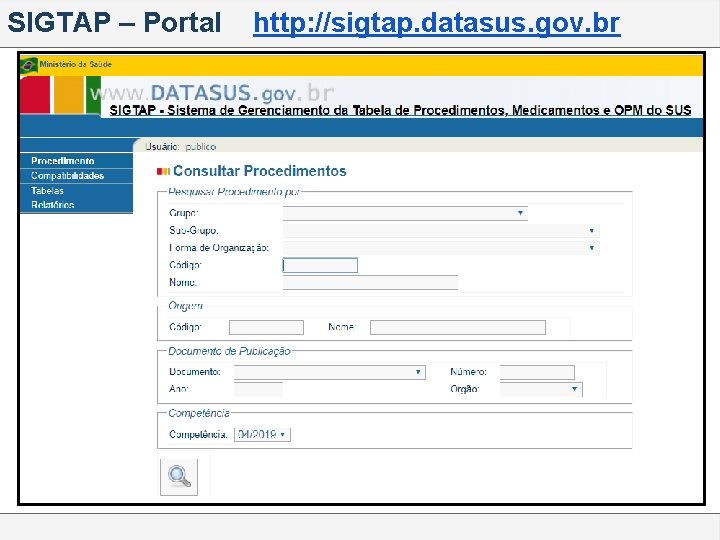Expand the Órgão dropdown
This screenshot has height=540, width=720.
pyautogui.click(x=541, y=389)
